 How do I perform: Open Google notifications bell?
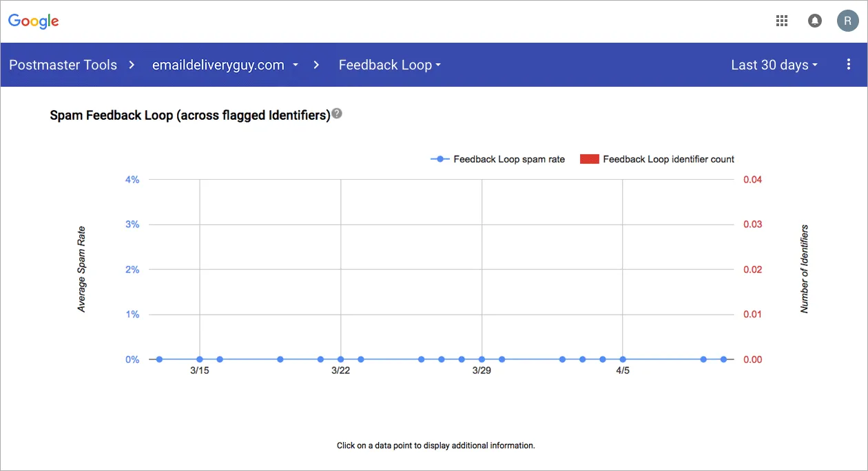pos(815,21)
